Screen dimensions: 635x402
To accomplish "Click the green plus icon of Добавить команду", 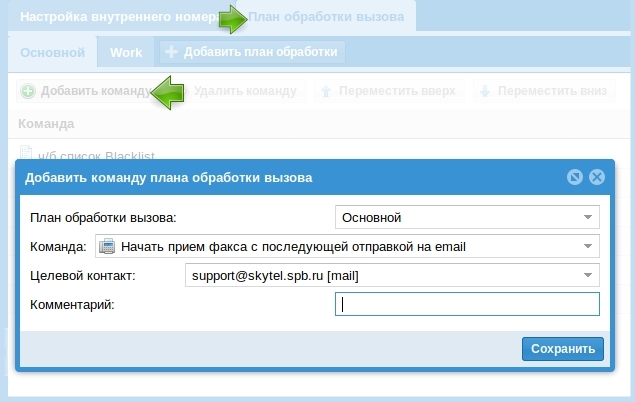I will 28,91.
